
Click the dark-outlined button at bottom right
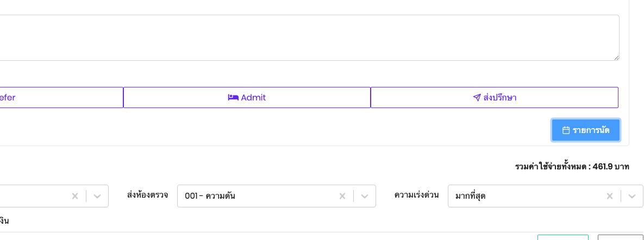pos(620,237)
